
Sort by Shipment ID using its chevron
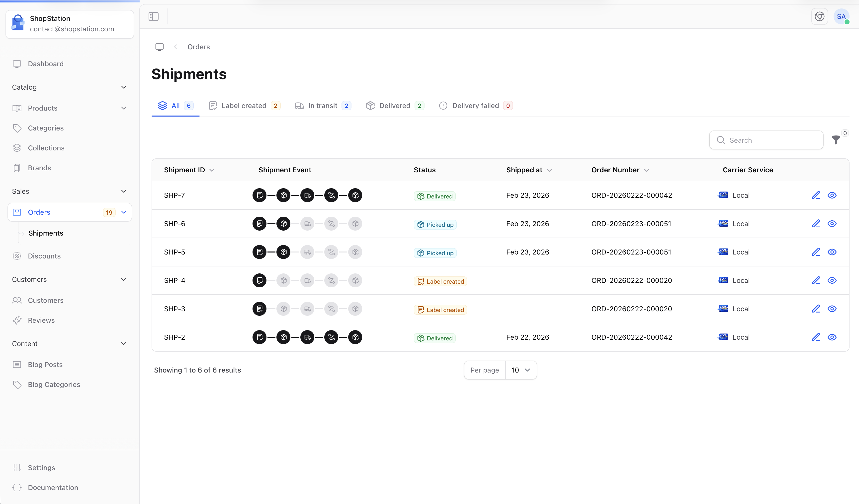pyautogui.click(x=212, y=170)
